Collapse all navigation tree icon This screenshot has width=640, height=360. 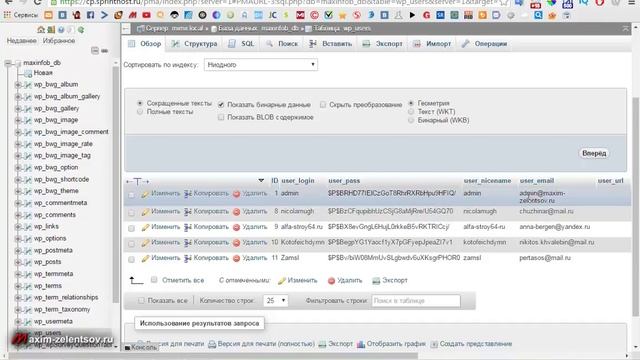pos(95,51)
